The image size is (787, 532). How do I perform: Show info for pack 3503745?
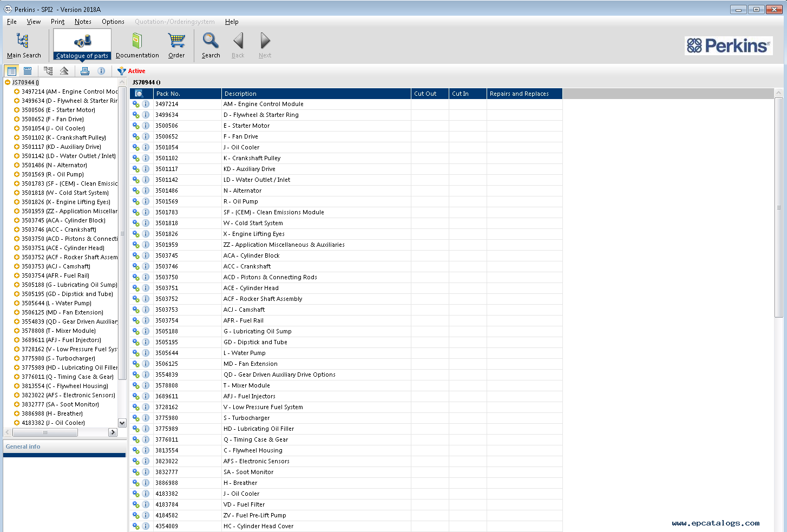click(x=146, y=255)
